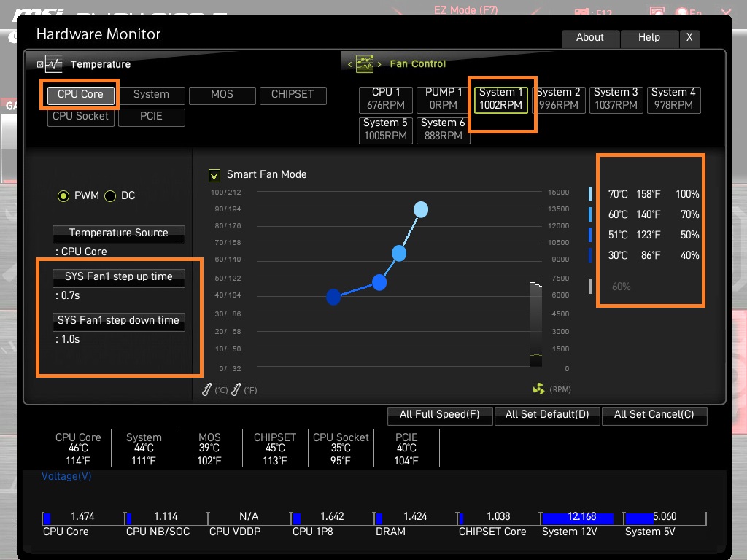
Task: Choose System 2 fan 996RPM
Action: tap(558, 98)
